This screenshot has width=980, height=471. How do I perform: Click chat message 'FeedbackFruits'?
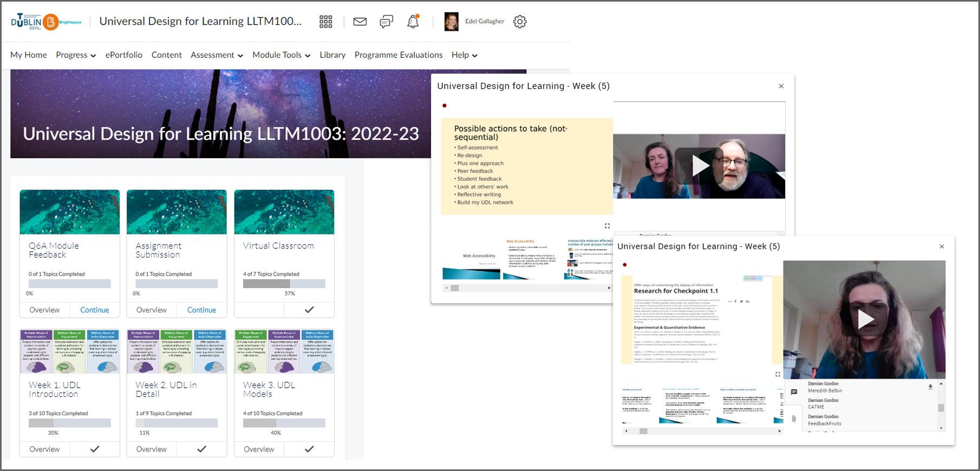[825, 424]
